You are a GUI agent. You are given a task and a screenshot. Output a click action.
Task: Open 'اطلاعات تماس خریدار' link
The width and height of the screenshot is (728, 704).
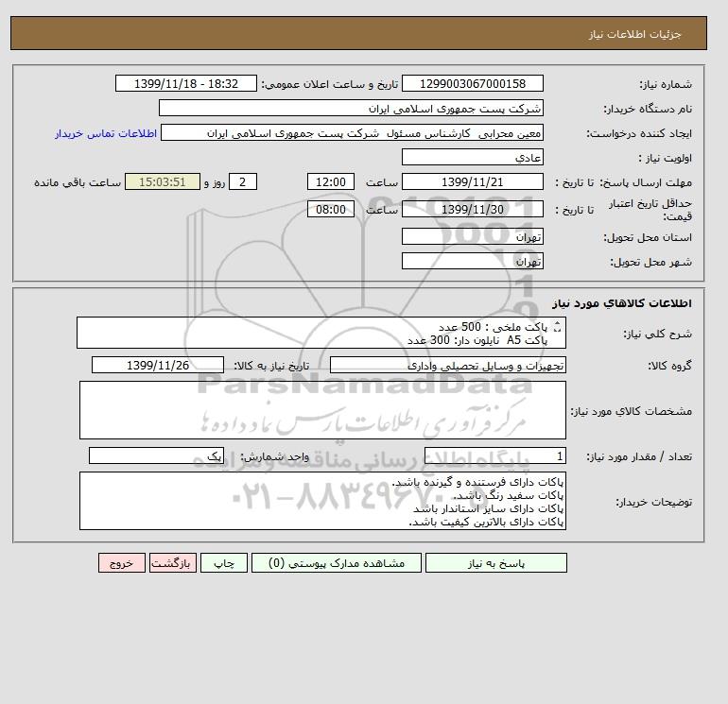(106, 133)
